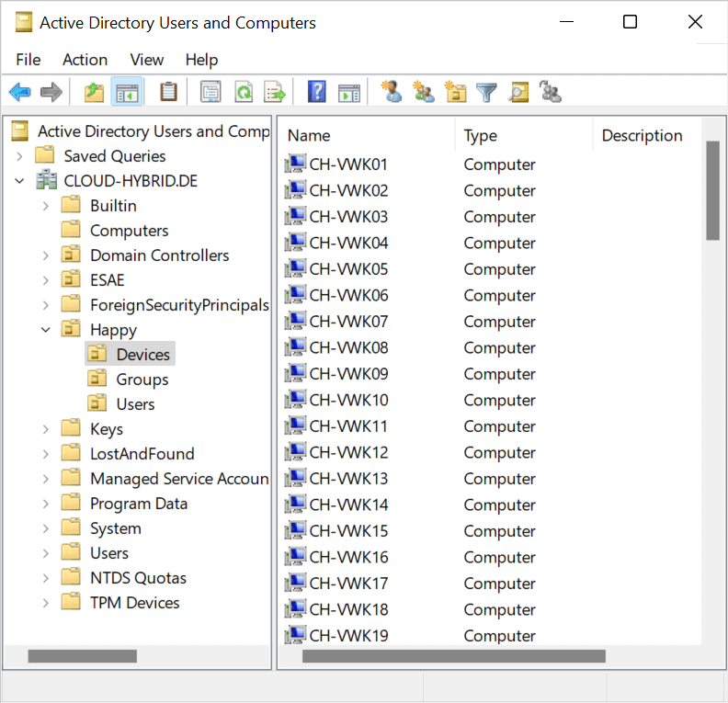The height and width of the screenshot is (703, 728).
Task: Collapse the CLOUD-HYBRID.DE domain node
Action: point(20,181)
